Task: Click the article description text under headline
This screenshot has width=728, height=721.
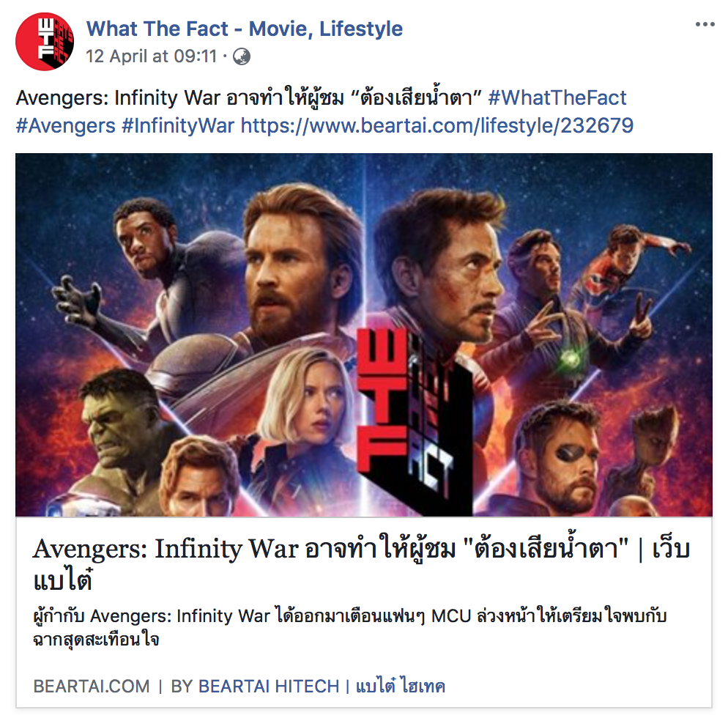Action: click(x=349, y=628)
